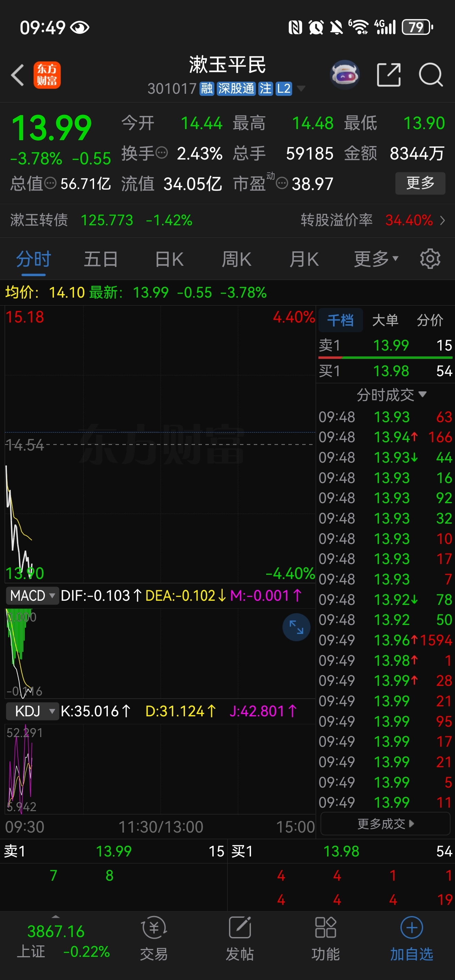Tap info icon next to 总值
The height and width of the screenshot is (980, 455).
50,183
